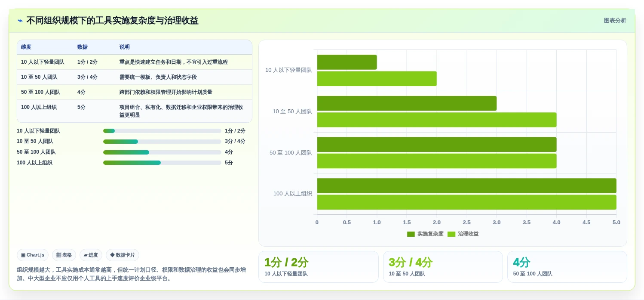Click the description about 项目组合、私有化
Viewport: 644px width, 300px height.
click(x=181, y=111)
